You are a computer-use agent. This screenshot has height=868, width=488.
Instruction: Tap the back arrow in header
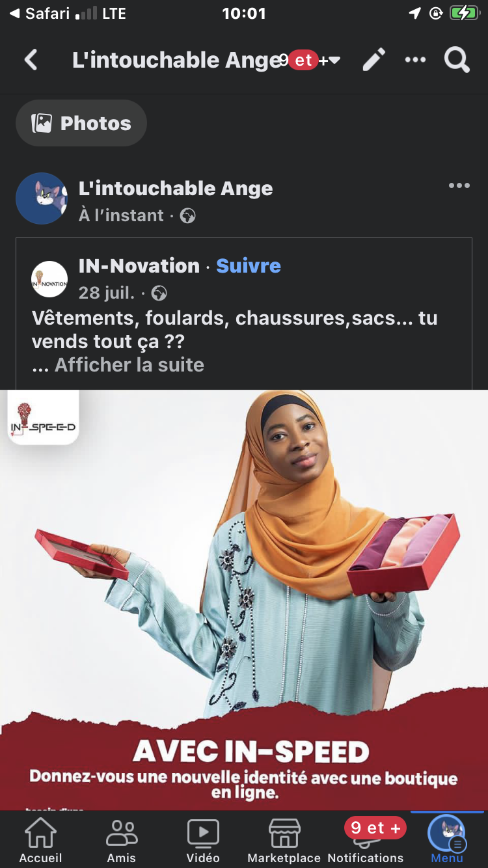[x=31, y=61]
